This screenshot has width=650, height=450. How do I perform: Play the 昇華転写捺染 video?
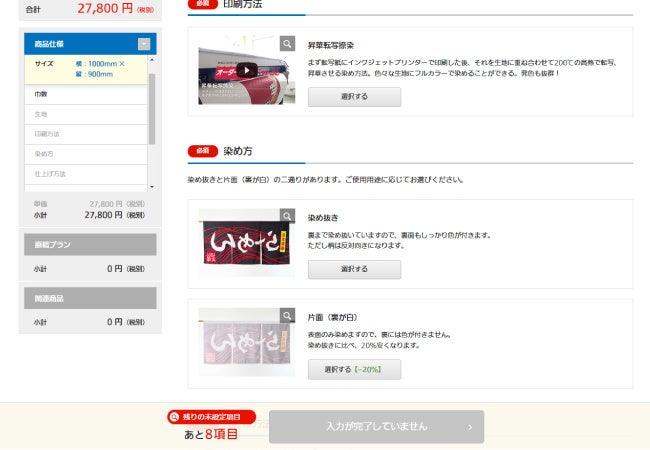(x=247, y=70)
